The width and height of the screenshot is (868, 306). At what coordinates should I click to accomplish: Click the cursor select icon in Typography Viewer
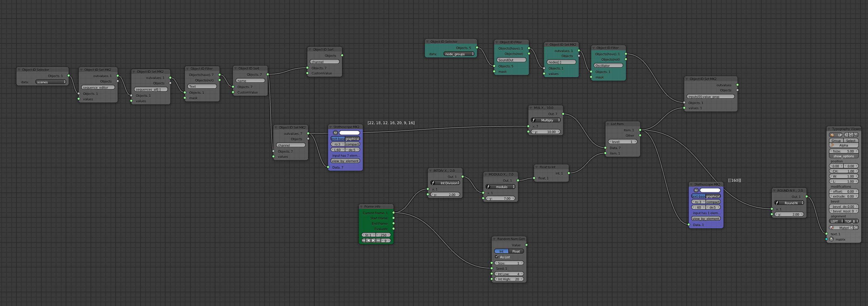pyautogui.click(x=851, y=135)
